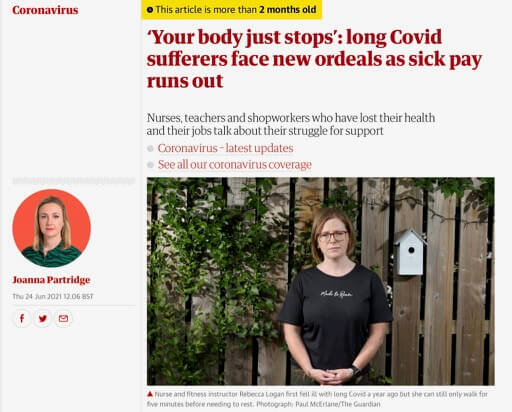Click the main article photo of Rebecca Logan
Viewport: 512px width, 412px height.
(321, 281)
